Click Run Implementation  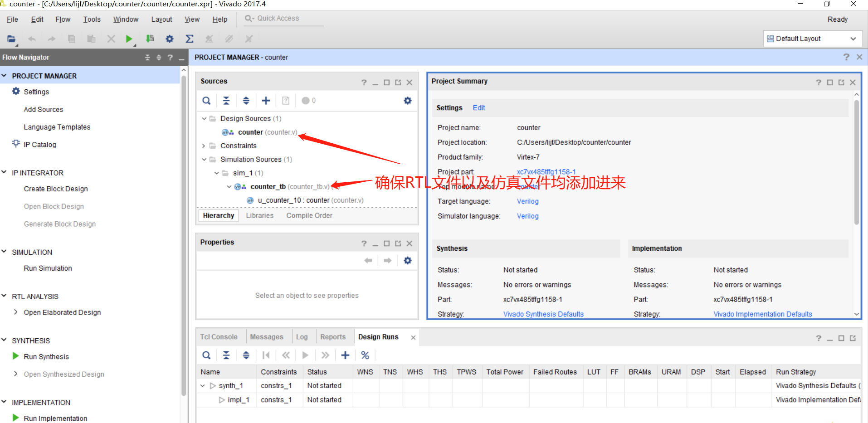[55, 418]
